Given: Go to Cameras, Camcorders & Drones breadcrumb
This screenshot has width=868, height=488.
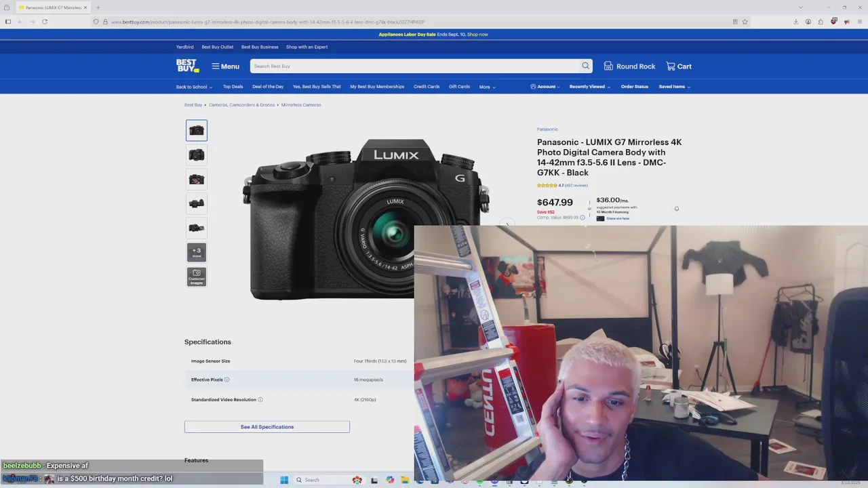Looking at the screenshot, I should click(x=241, y=105).
